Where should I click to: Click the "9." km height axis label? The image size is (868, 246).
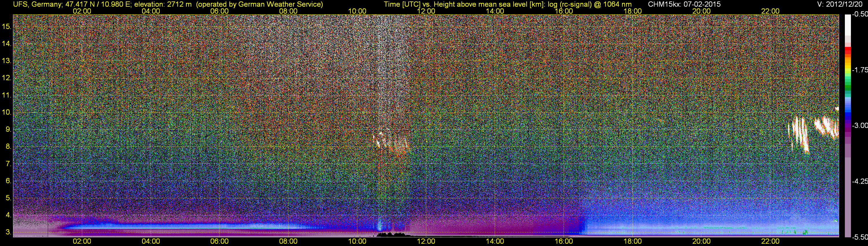8,129
